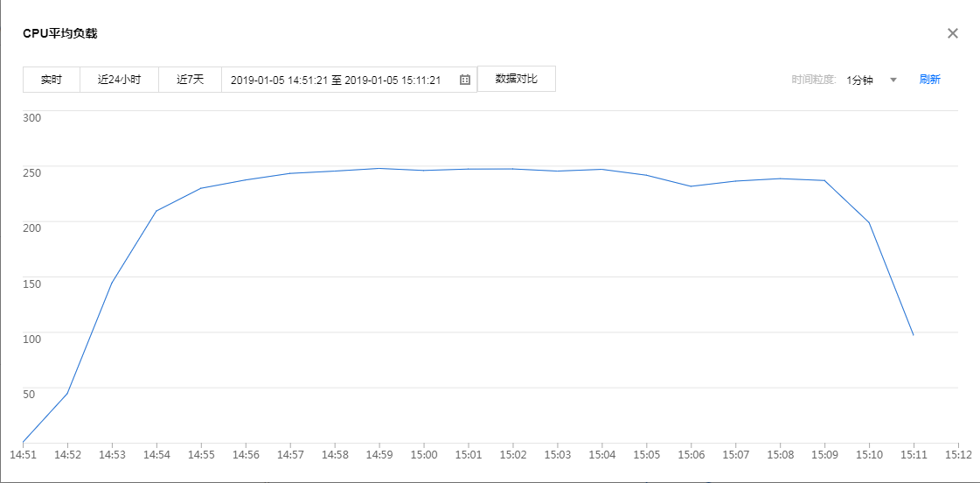The width and height of the screenshot is (980, 483).
Task: Expand the 时间粒度 dropdown arrow
Action: [893, 80]
